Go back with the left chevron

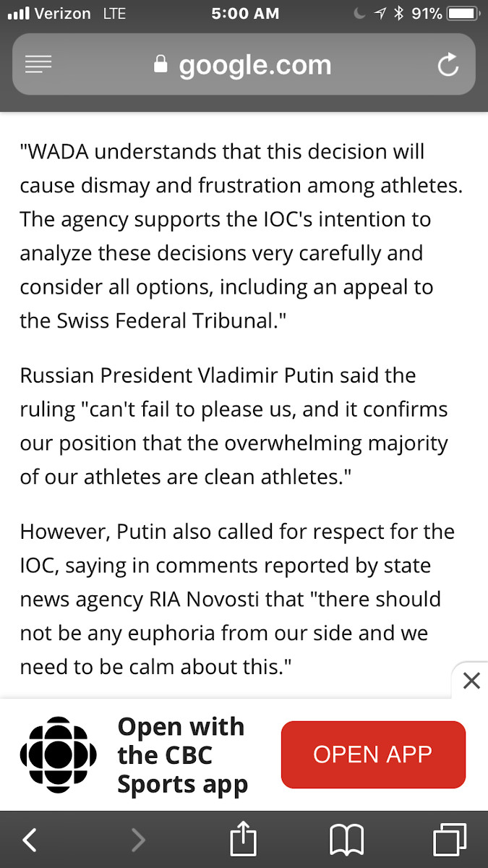29,840
